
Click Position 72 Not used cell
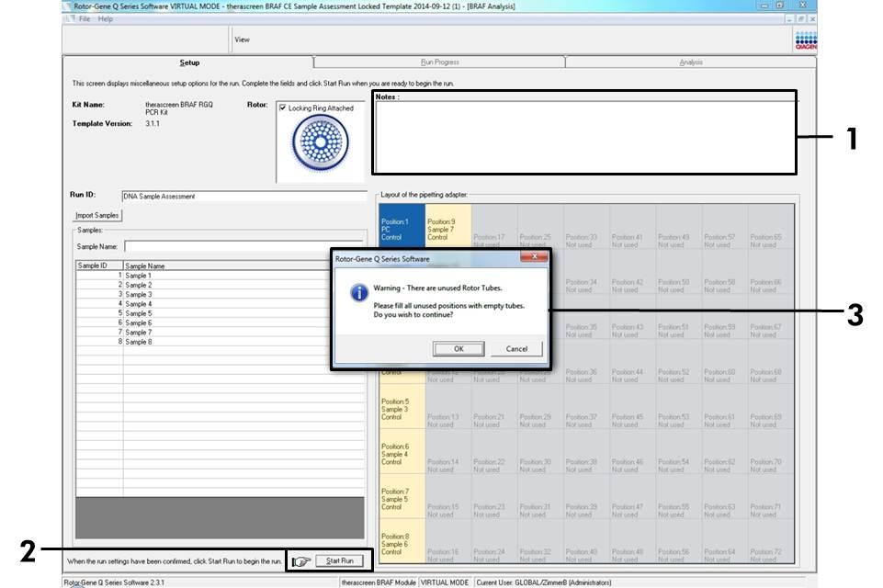pyautogui.click(x=770, y=541)
